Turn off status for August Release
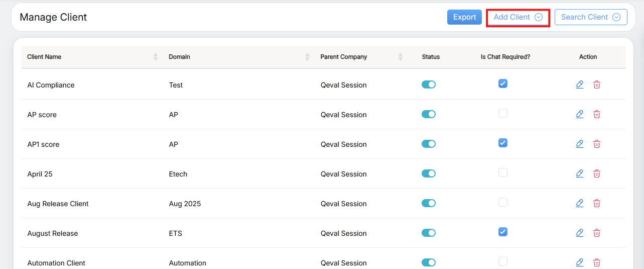 click(x=428, y=233)
